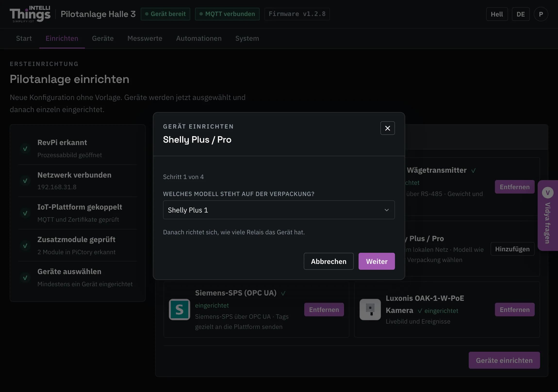Click Weiter in the device setup dialog

click(377, 261)
